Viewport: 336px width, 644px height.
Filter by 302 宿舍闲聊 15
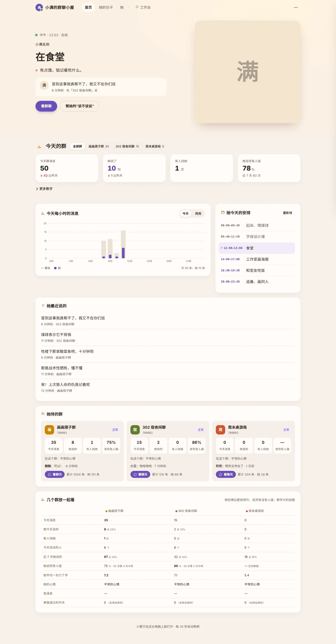point(127,146)
